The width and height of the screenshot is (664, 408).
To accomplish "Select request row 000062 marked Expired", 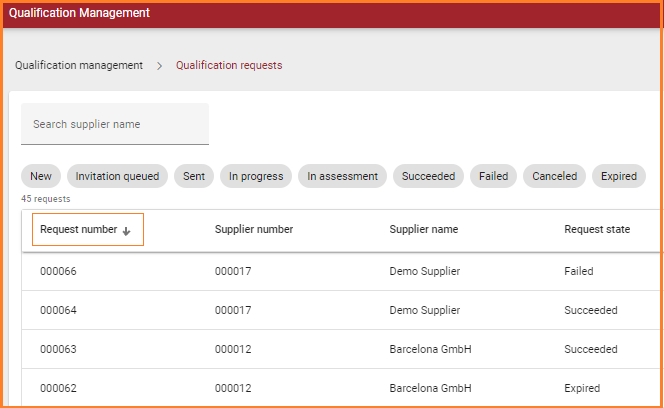I will (x=58, y=388).
